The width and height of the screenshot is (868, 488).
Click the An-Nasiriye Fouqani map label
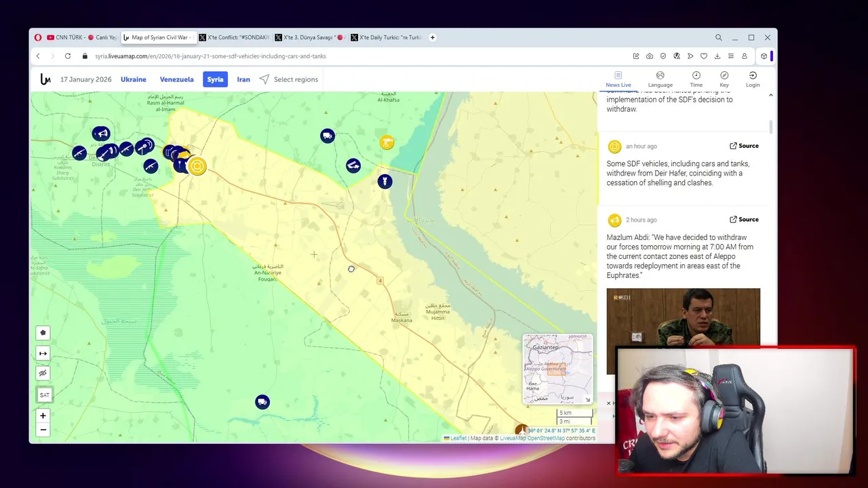pos(267,272)
